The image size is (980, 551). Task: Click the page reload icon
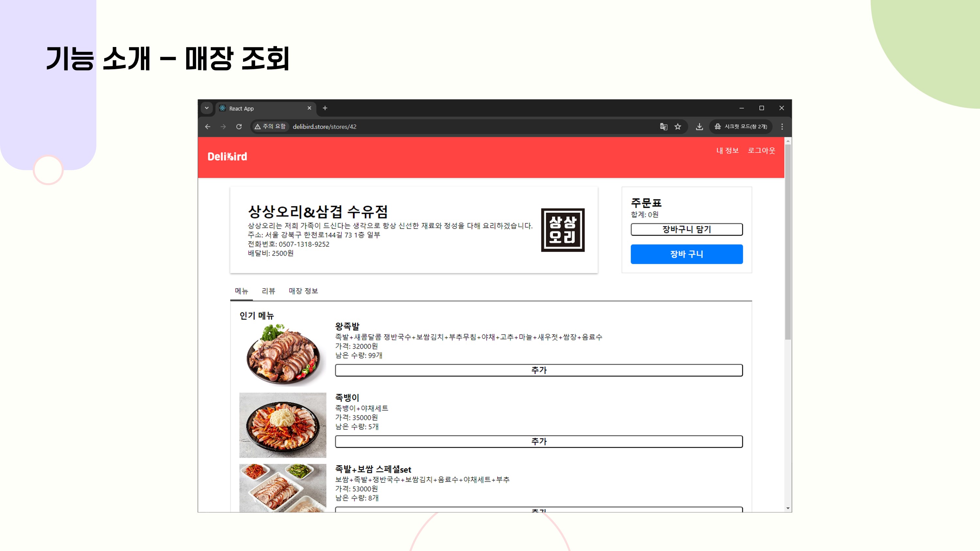tap(239, 127)
